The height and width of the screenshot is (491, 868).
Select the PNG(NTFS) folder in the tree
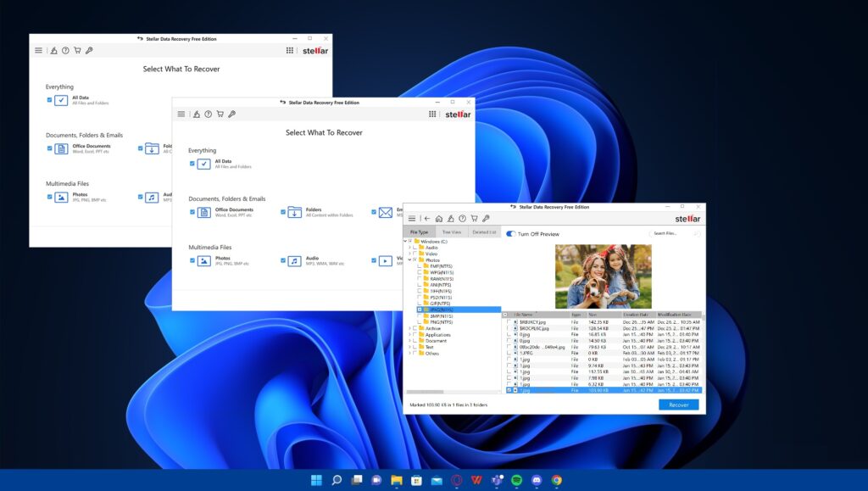[x=441, y=322]
